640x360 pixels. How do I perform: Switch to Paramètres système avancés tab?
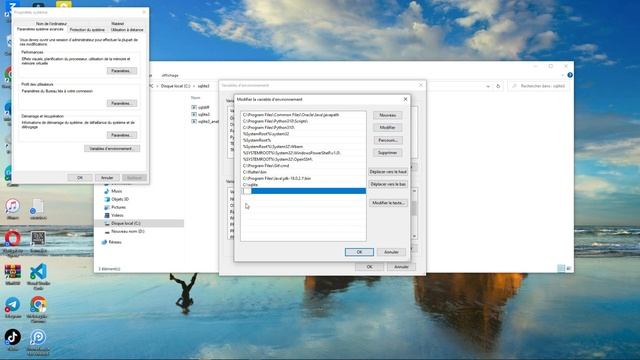[40, 29]
